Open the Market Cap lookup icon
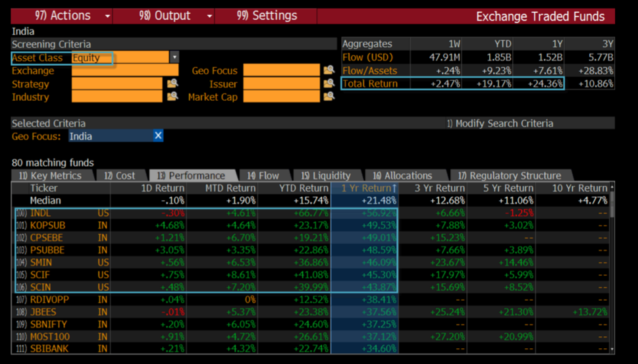This screenshot has width=638, height=364. [329, 97]
